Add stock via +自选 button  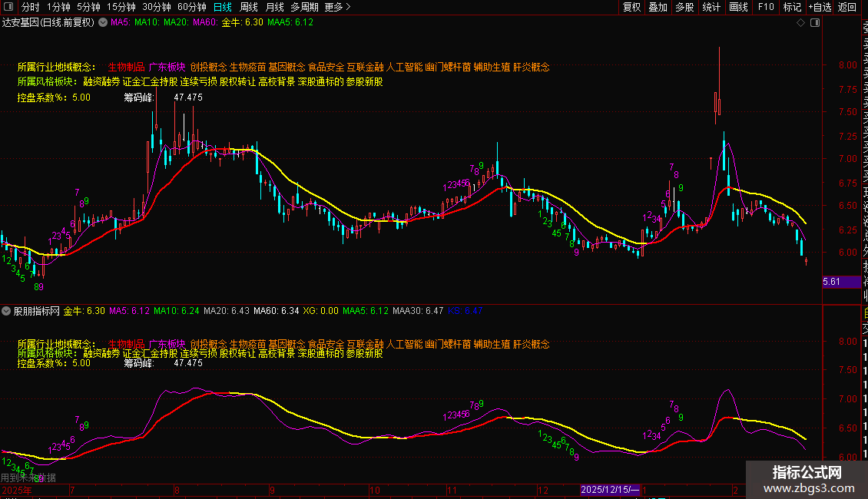coord(820,7)
